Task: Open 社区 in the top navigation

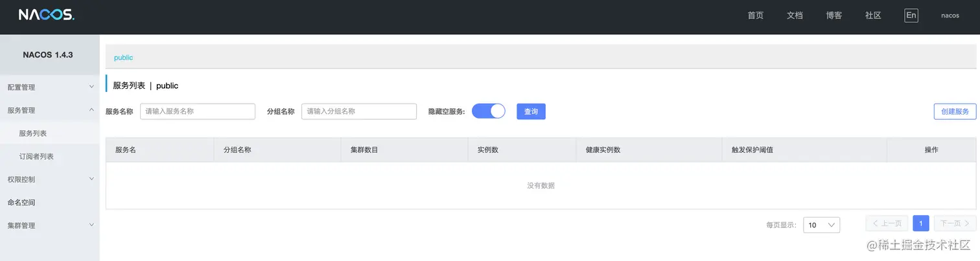Action: click(873, 16)
